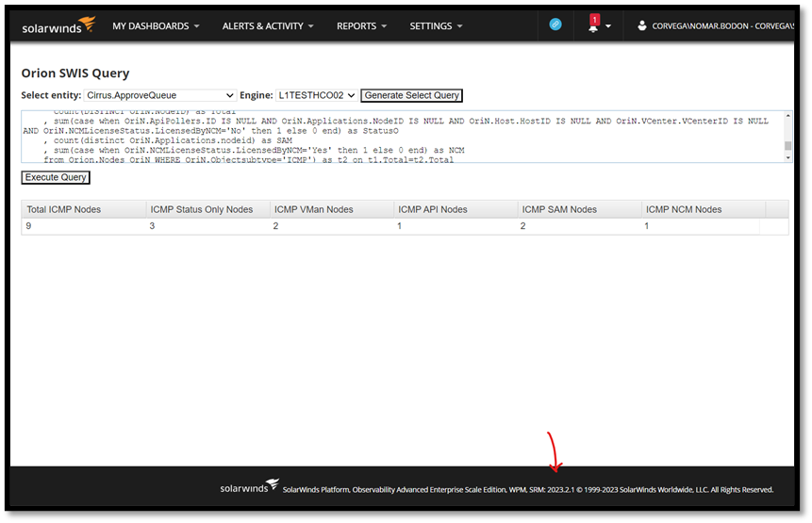Select the Total ICMP Nodes value 9

click(28, 226)
